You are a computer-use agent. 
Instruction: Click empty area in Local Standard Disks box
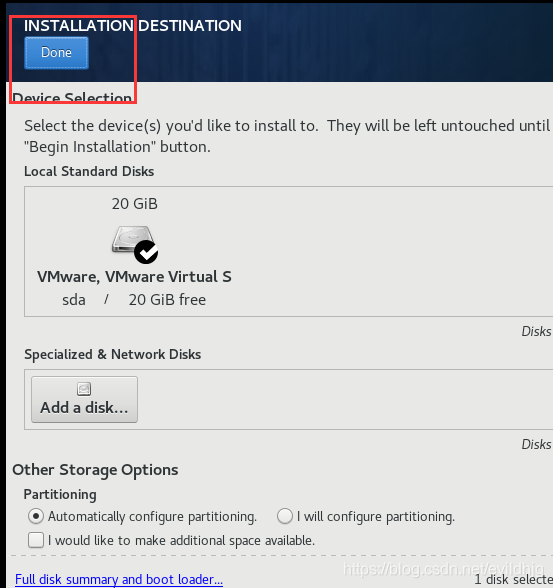pyautogui.click(x=375, y=251)
